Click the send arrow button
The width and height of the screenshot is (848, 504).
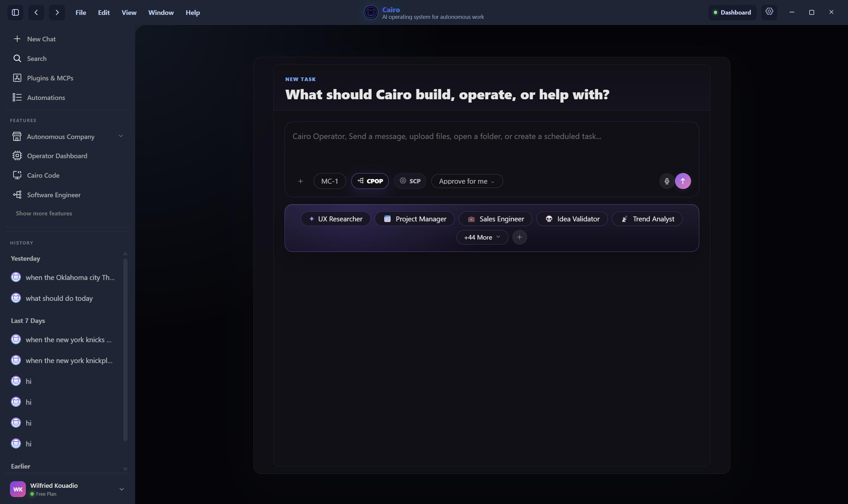click(683, 181)
